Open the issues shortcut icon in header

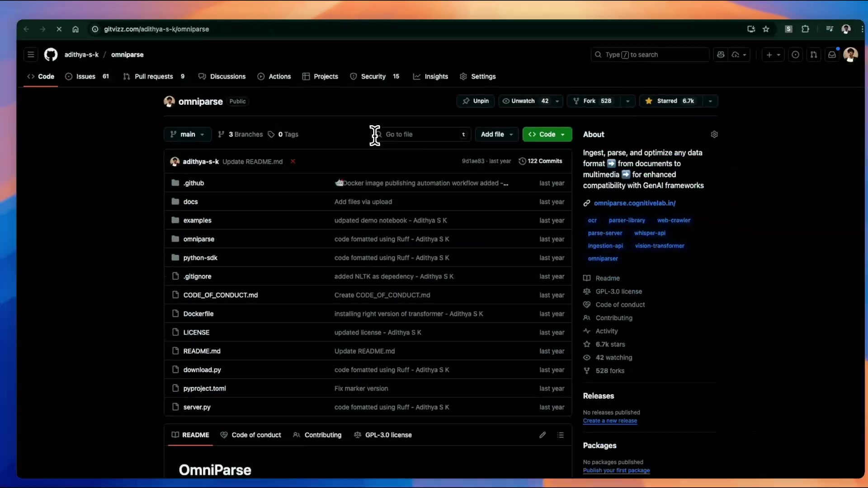(795, 55)
